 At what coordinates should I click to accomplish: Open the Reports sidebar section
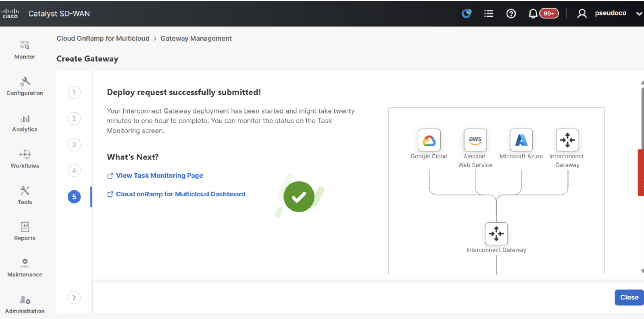(25, 232)
